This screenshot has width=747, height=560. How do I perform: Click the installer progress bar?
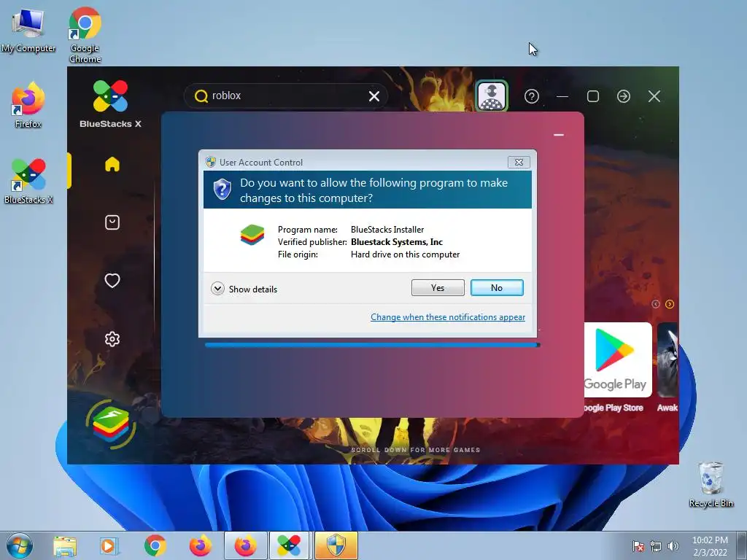point(372,345)
